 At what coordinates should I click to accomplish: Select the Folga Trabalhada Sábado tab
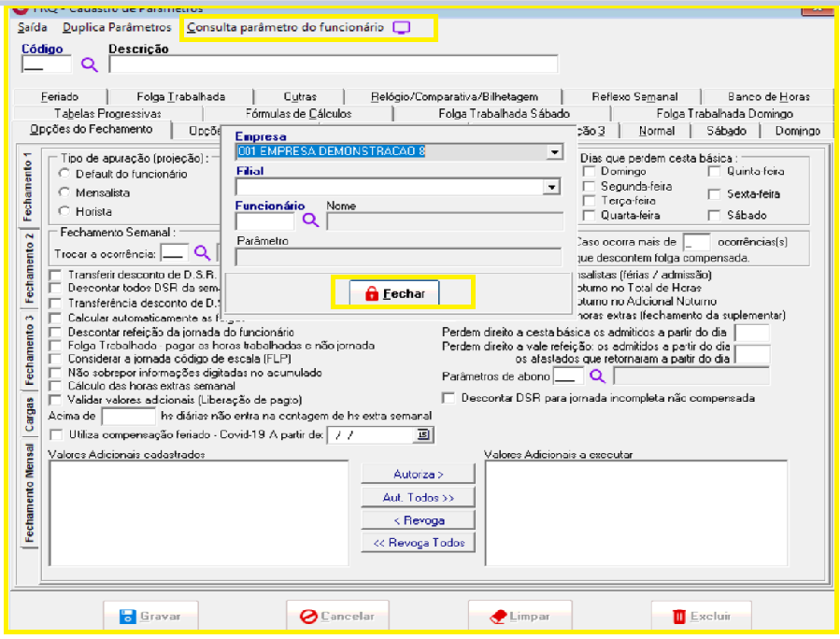504,114
